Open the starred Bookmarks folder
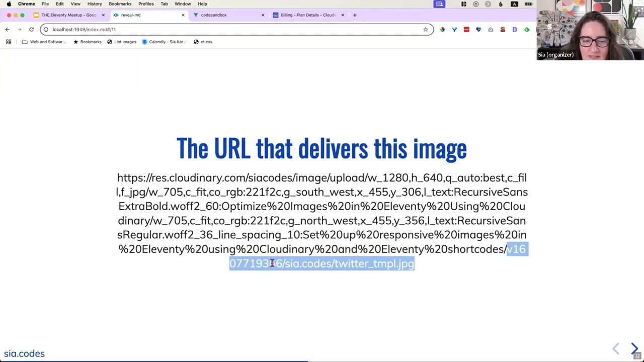Viewport: 644px width, 362px height. tap(88, 42)
